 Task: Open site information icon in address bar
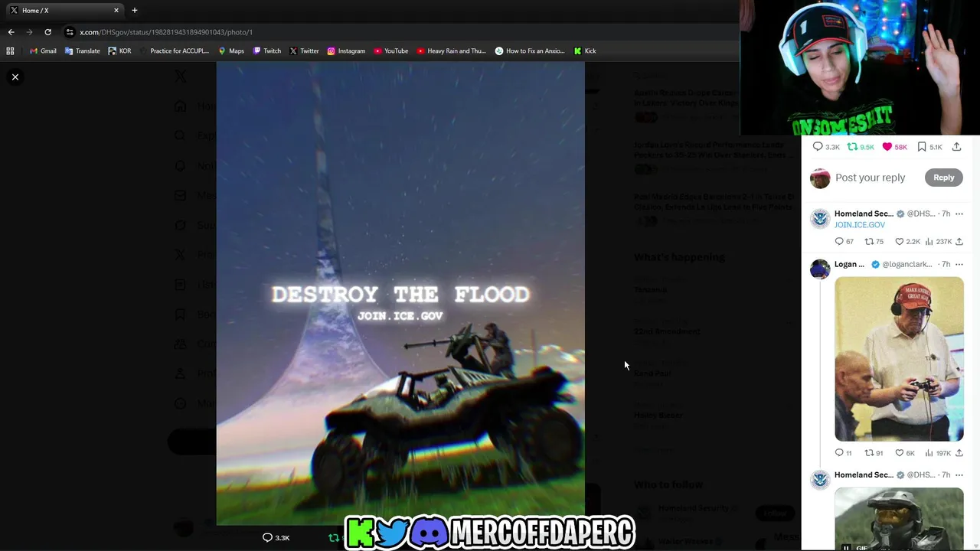[x=70, y=32]
